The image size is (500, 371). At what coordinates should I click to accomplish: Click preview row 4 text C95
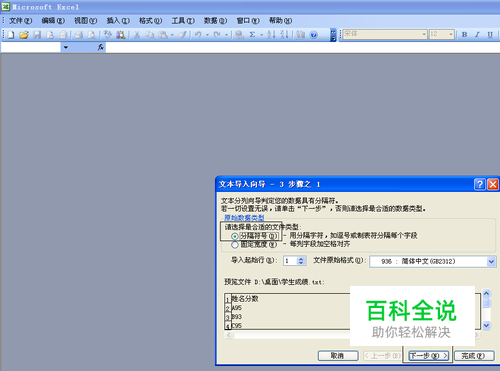click(237, 325)
